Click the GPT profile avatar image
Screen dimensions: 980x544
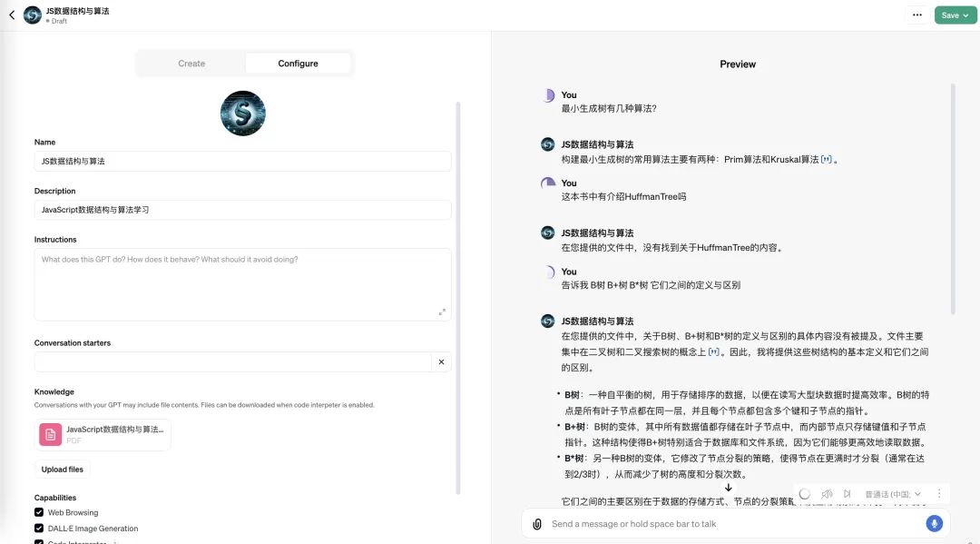pos(242,114)
